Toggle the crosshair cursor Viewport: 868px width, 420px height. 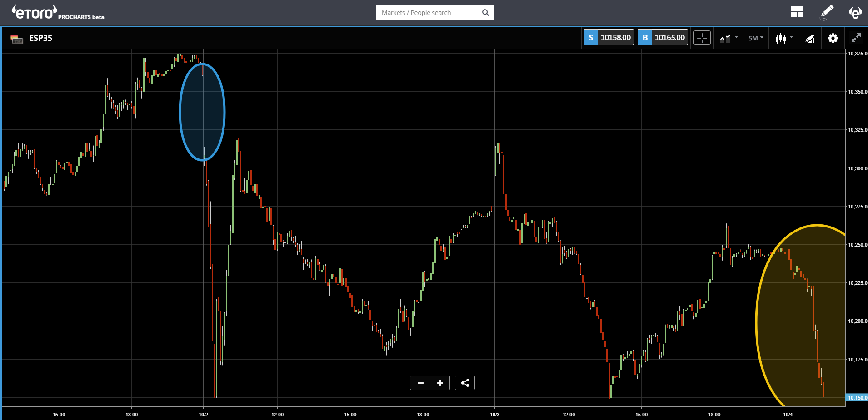point(702,38)
